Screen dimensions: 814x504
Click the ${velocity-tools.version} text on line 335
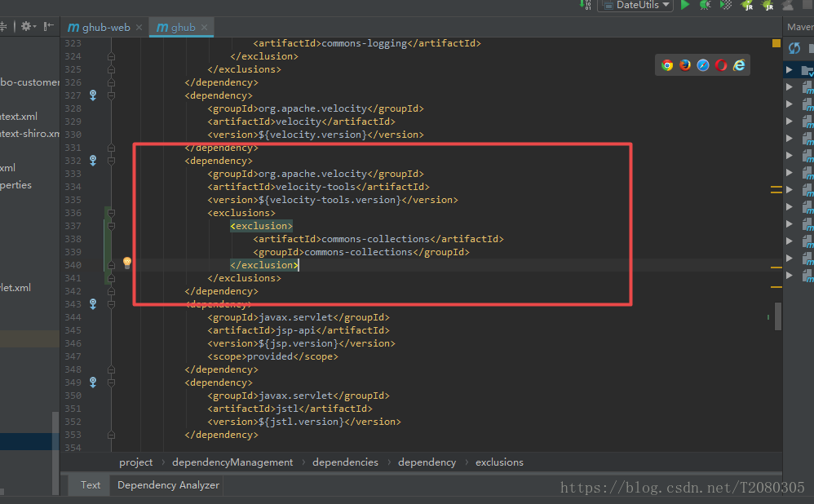[x=330, y=200]
